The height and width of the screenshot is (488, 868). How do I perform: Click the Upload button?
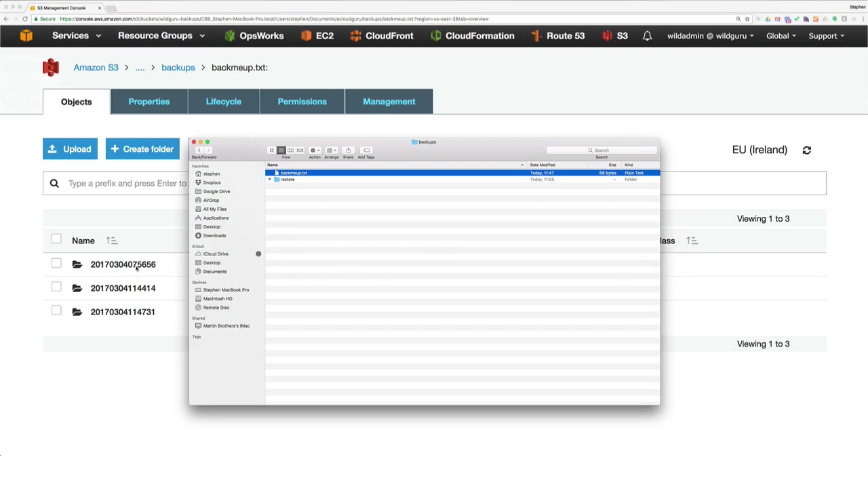pos(70,149)
